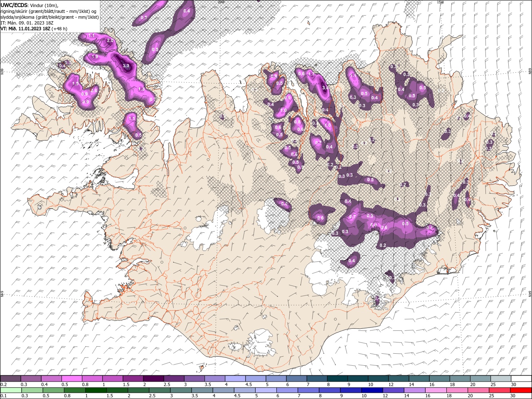Click the "Vindur (10m)," title text

click(44, 5)
